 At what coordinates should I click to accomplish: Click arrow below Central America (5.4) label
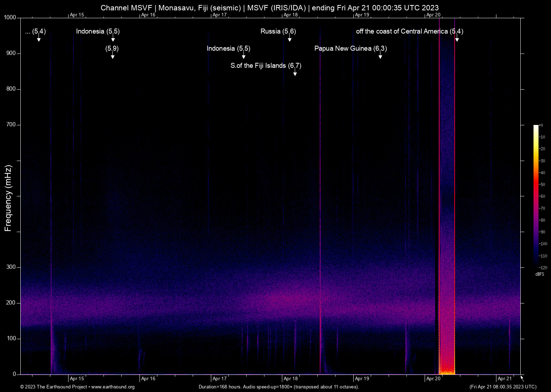(457, 39)
